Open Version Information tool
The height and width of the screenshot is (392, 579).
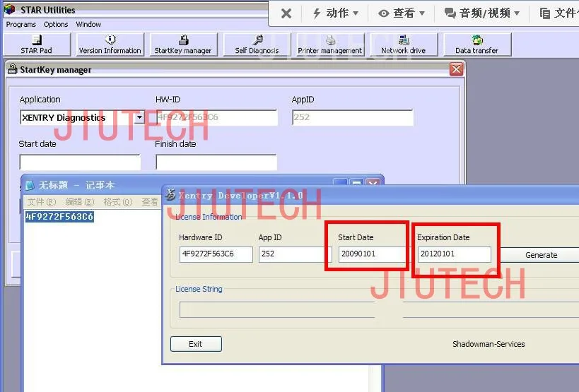(110, 44)
